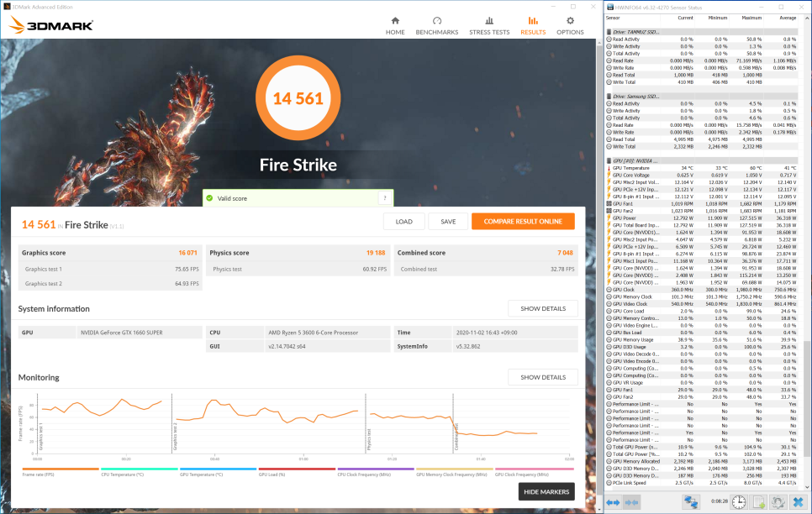Click the Maximum column header in HWiNFO
Screen dimensions: 812x514
tap(751, 18)
